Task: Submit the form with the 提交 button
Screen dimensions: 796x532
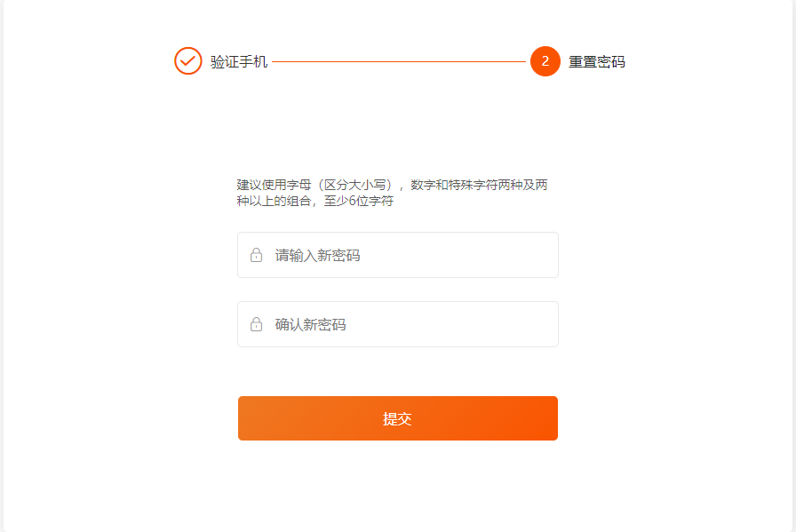Action: click(x=398, y=418)
